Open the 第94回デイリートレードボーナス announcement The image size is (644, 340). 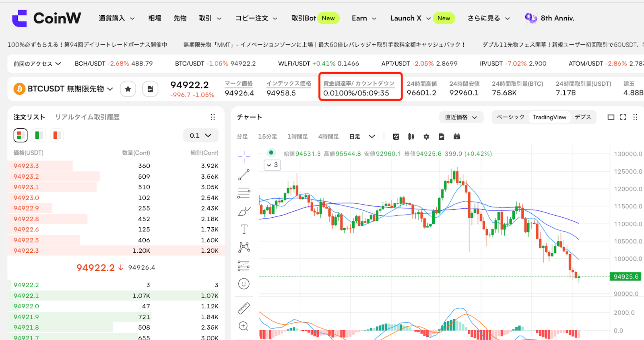pyautogui.click(x=87, y=45)
